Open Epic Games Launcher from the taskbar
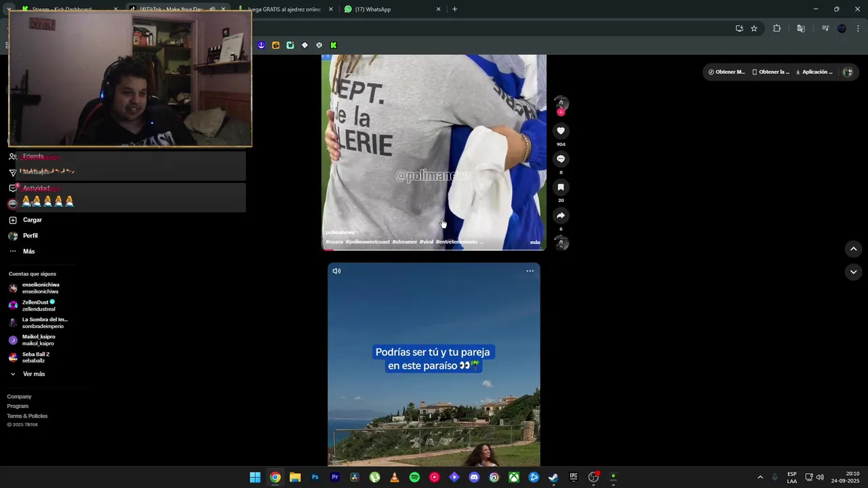 (x=574, y=477)
